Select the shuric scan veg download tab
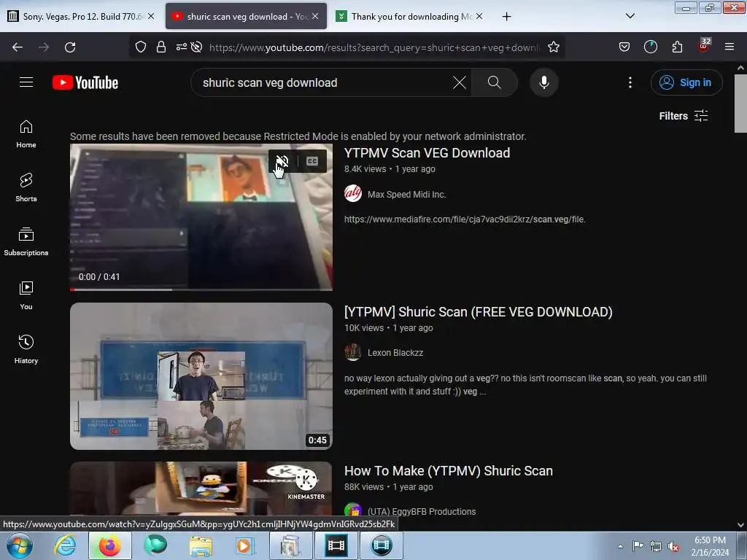The image size is (747, 560). (246, 16)
